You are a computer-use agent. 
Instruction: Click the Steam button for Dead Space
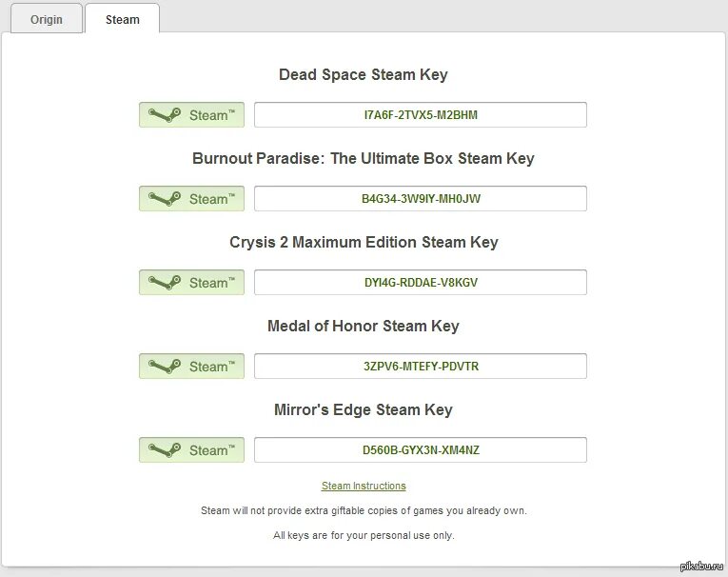click(191, 115)
